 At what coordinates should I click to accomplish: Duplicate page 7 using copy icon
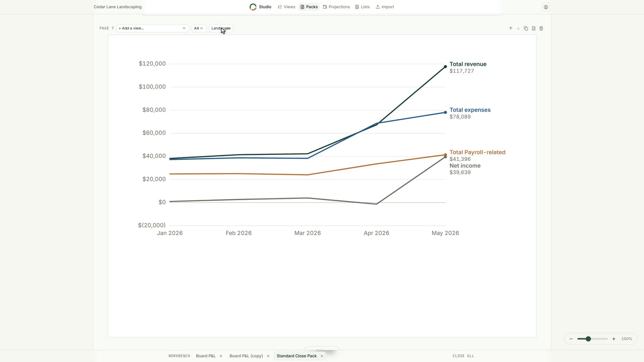coord(526,28)
